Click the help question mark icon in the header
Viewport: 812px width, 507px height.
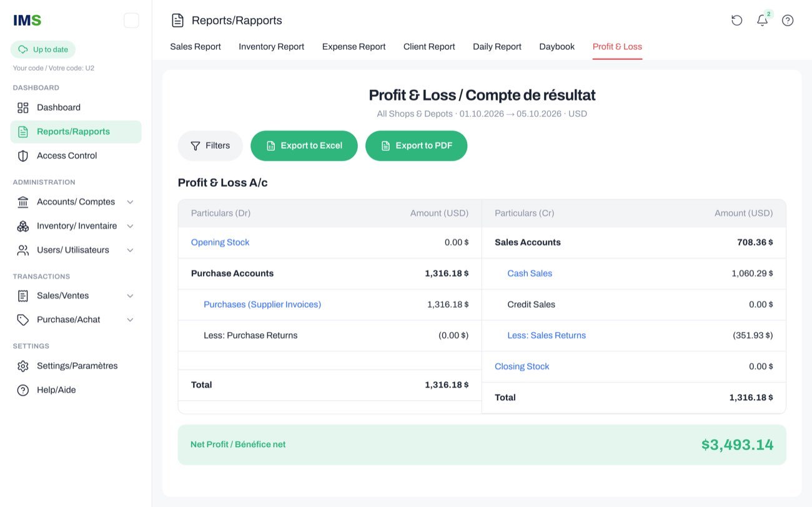(788, 21)
